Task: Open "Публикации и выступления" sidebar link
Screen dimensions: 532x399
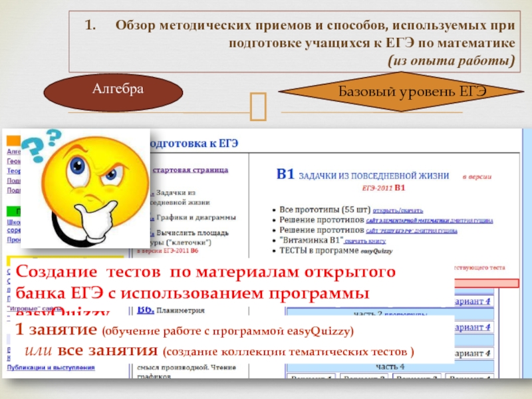Action: (x=51, y=368)
